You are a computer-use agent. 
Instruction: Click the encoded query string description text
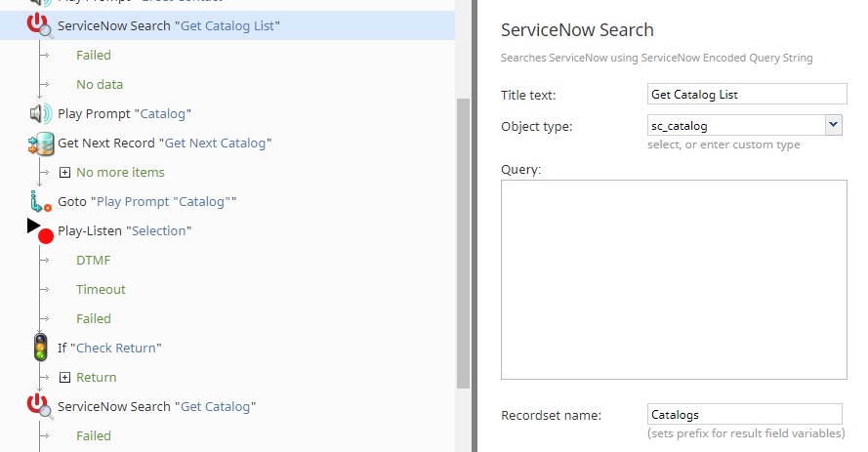(657, 59)
